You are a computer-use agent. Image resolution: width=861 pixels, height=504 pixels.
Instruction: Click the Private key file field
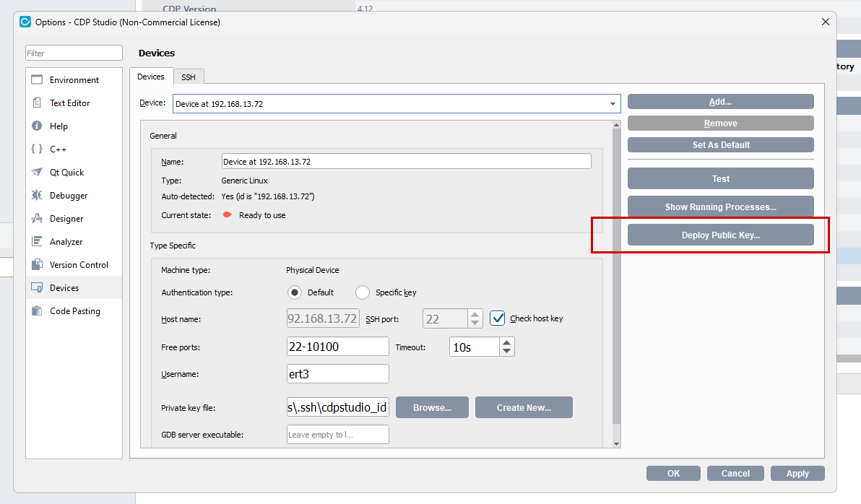coord(338,407)
